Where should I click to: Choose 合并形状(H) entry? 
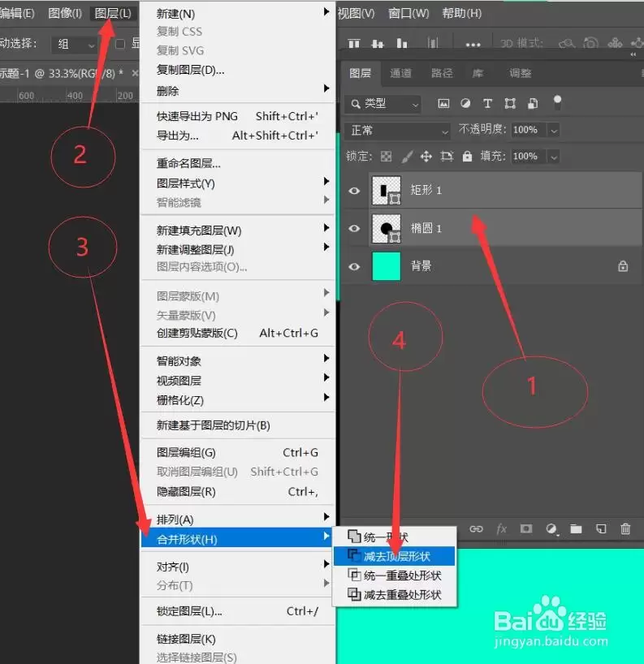237,539
